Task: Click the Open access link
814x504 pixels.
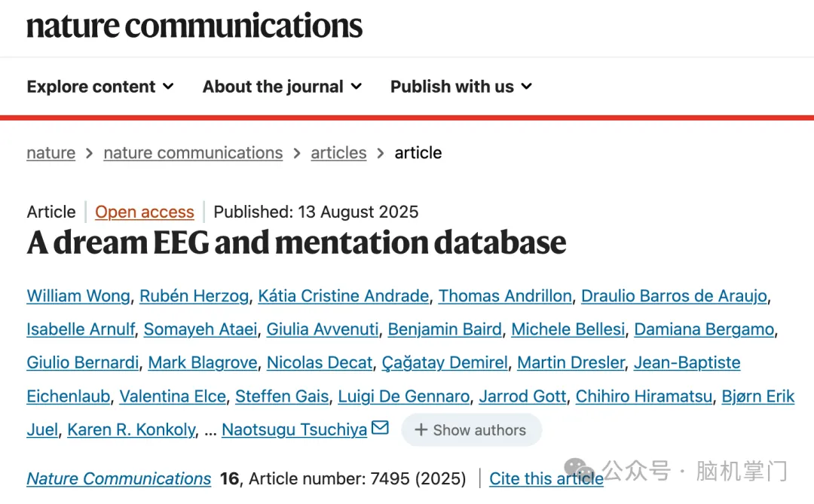Action: tap(145, 212)
